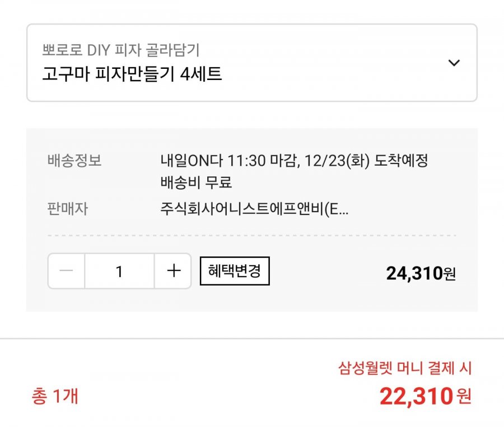Click the 판매자 label
This screenshot has height=427, width=504.
[x=68, y=209]
